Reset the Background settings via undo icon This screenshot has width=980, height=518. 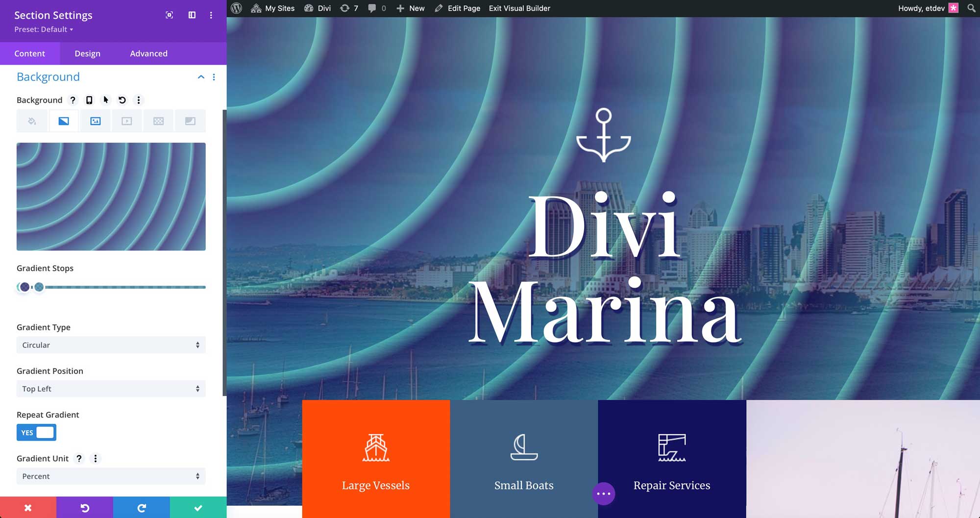point(122,100)
